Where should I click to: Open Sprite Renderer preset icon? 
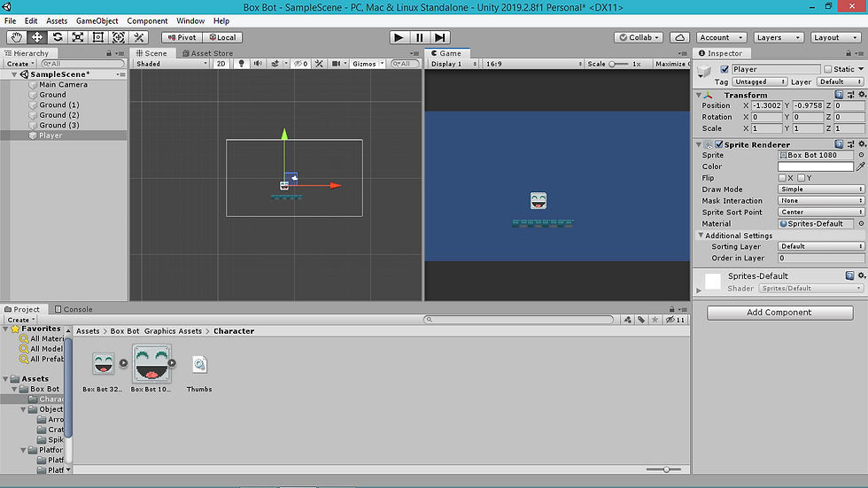(x=850, y=144)
